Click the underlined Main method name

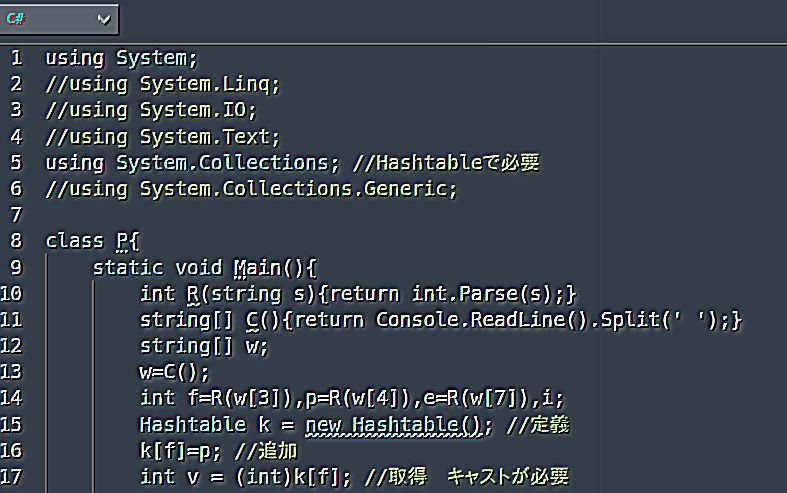tap(257, 267)
